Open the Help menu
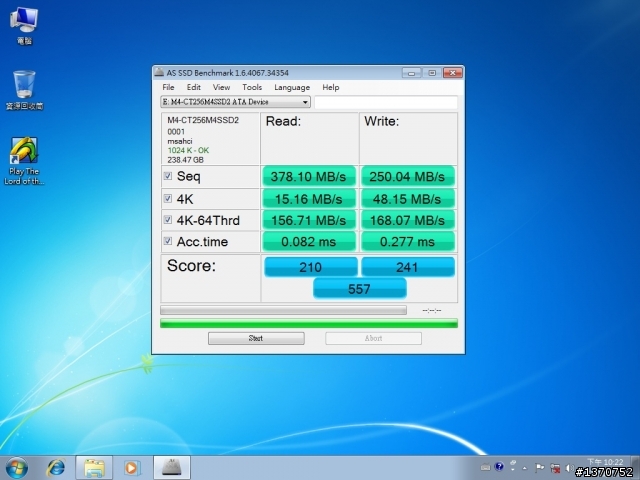The image size is (640, 480). pyautogui.click(x=331, y=87)
